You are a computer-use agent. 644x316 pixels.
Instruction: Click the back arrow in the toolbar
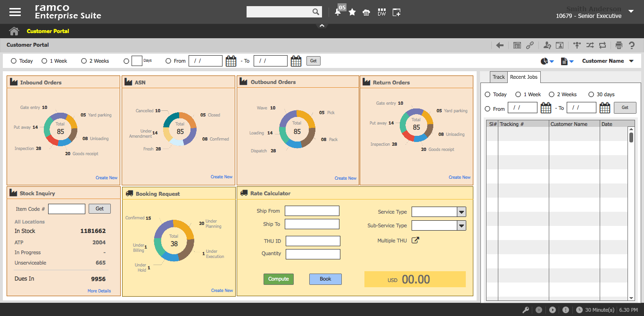tap(500, 45)
